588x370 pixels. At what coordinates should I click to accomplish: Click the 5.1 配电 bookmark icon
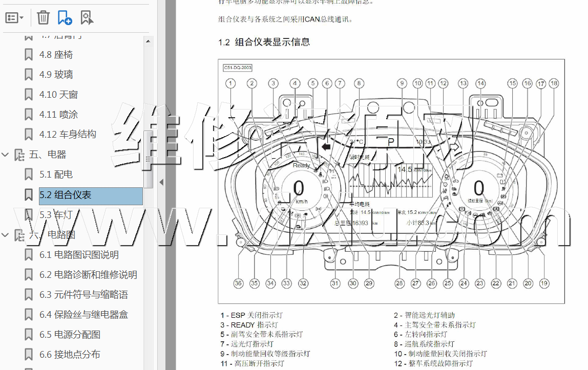[x=29, y=175]
